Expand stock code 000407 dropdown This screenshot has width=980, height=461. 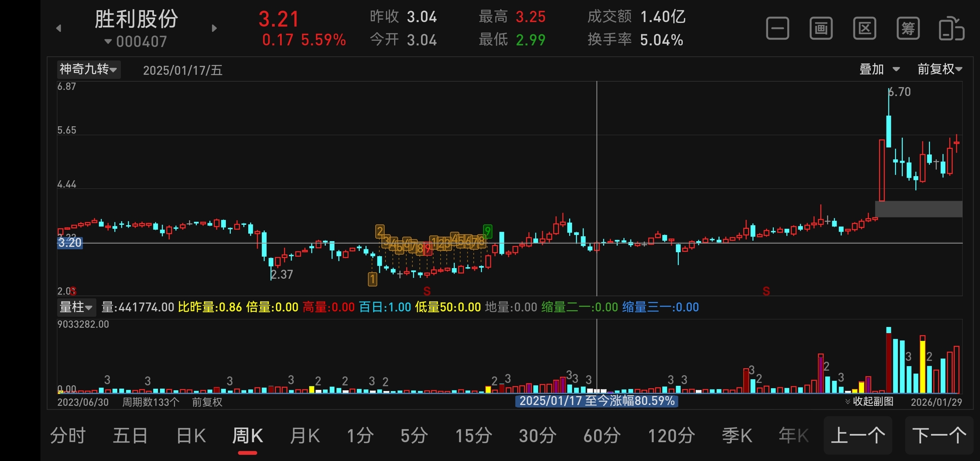tap(136, 41)
